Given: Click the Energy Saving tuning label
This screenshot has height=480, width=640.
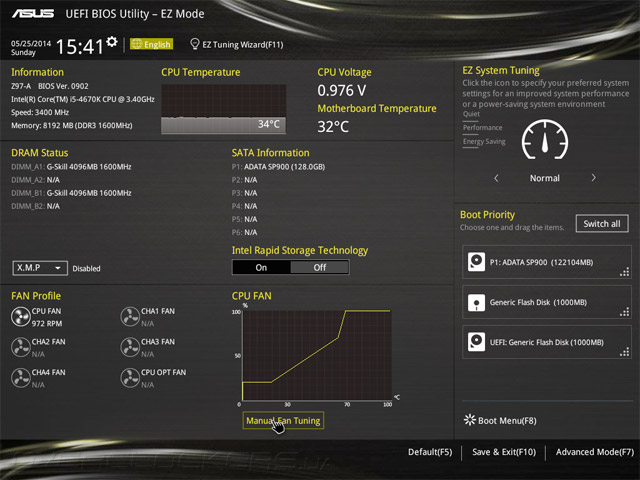Looking at the screenshot, I should point(484,142).
